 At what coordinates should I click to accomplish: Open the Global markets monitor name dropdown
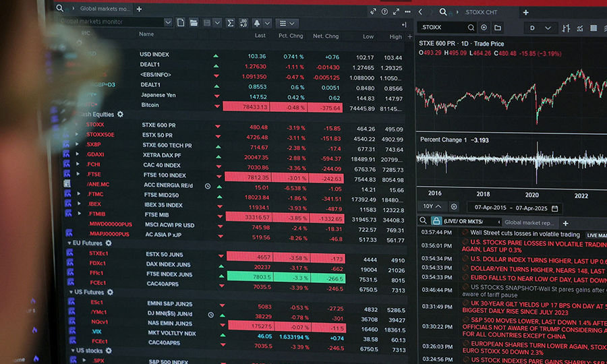(x=168, y=22)
